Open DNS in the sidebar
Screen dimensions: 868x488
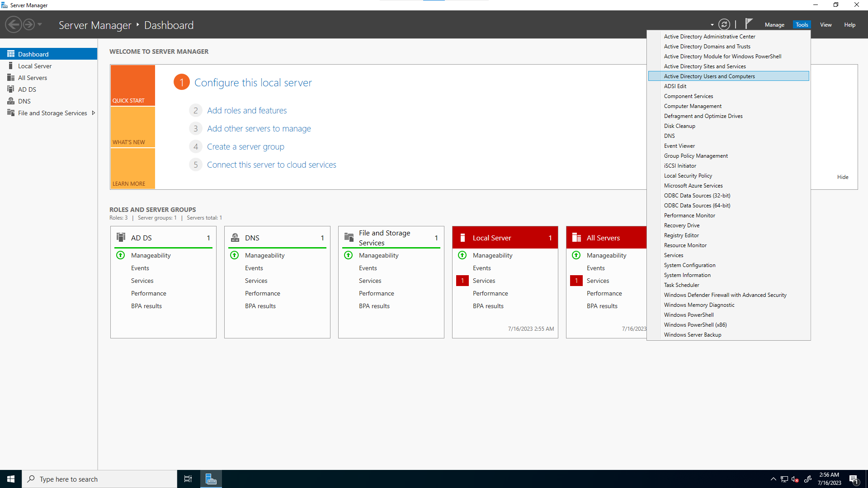[x=49, y=101]
